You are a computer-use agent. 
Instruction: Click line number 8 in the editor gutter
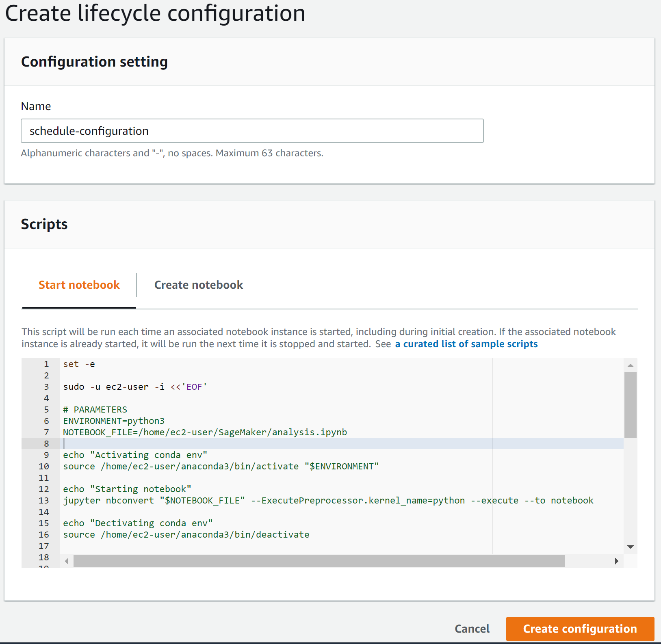46,444
